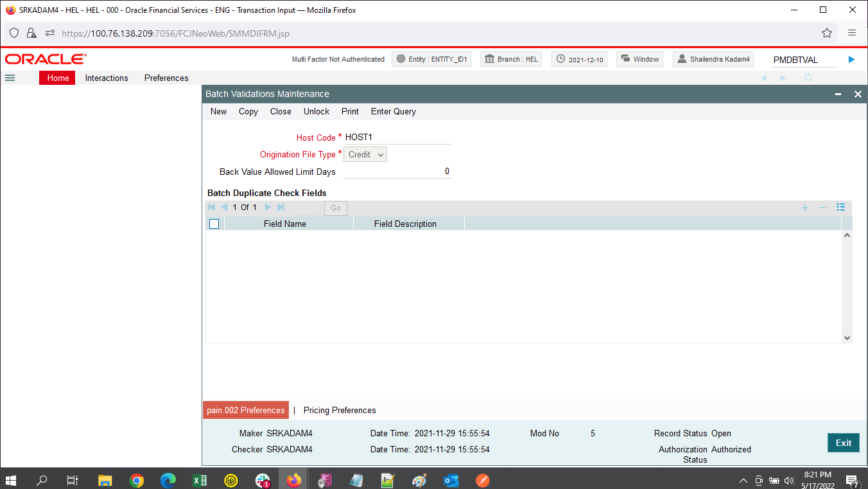Close Batch Validations Maintenance window
Image resolution: width=868 pixels, height=489 pixels.
coord(858,94)
